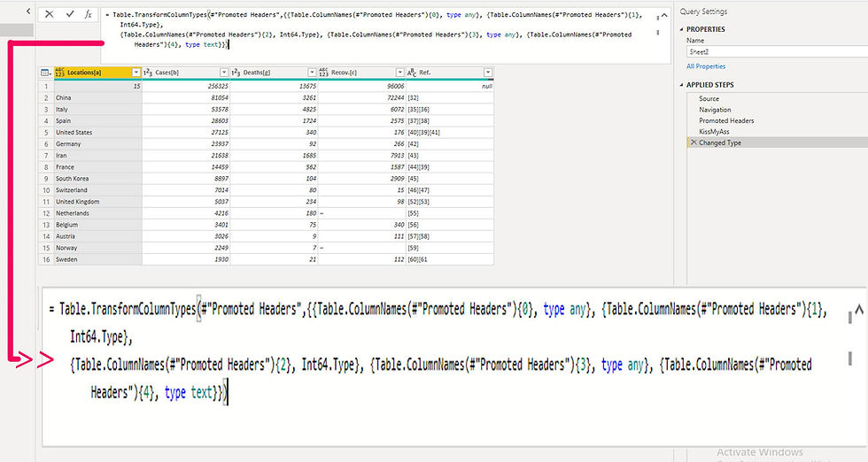Change data type icon of Recov.[c] column
Viewport: 868px width, 462px height.
pos(324,73)
